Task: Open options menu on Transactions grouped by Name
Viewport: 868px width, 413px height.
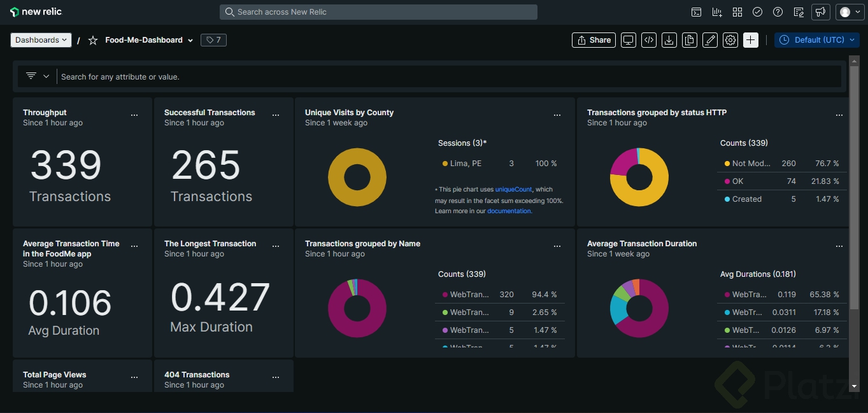Action: (557, 246)
